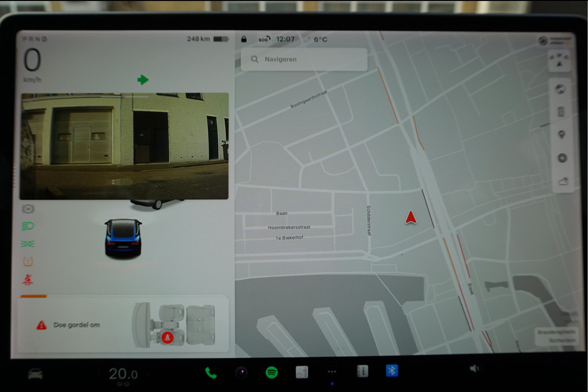The height and width of the screenshot is (392, 588).
Task: Open the owner's manual info icon
Action: 362,372
